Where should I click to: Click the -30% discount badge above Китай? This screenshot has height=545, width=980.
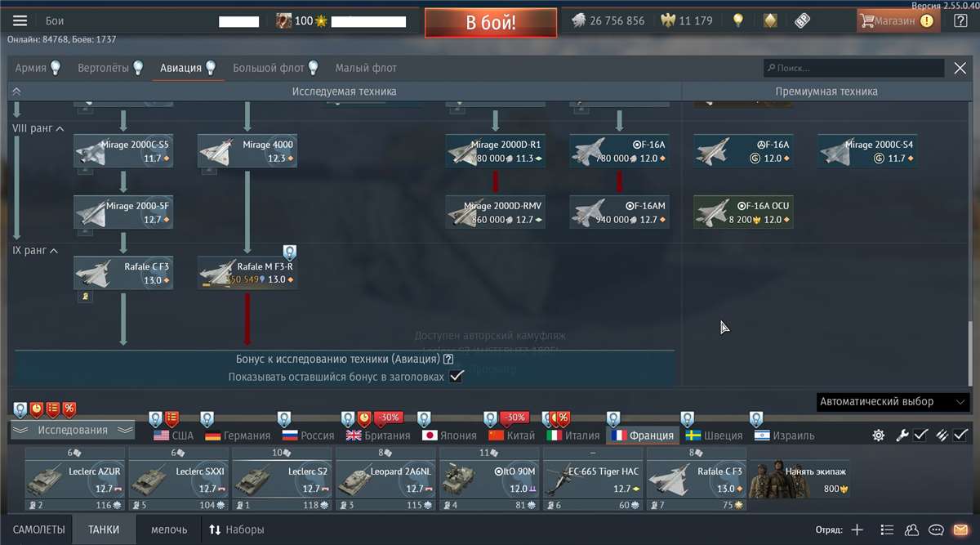[x=514, y=418]
